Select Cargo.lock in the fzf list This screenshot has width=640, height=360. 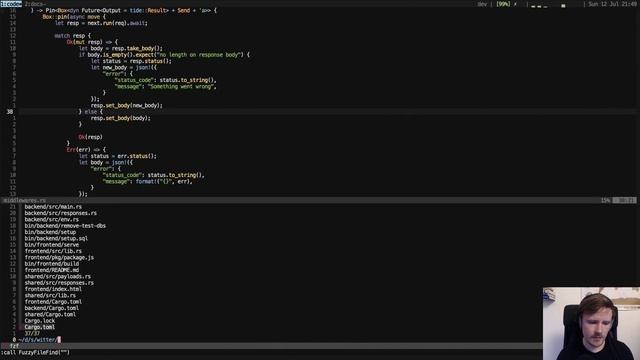pos(40,321)
